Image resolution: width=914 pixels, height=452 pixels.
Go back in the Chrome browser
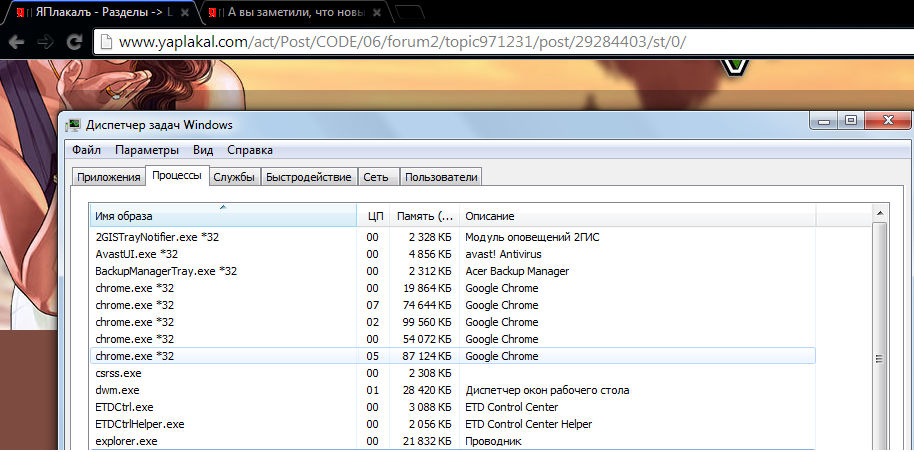click(x=16, y=42)
